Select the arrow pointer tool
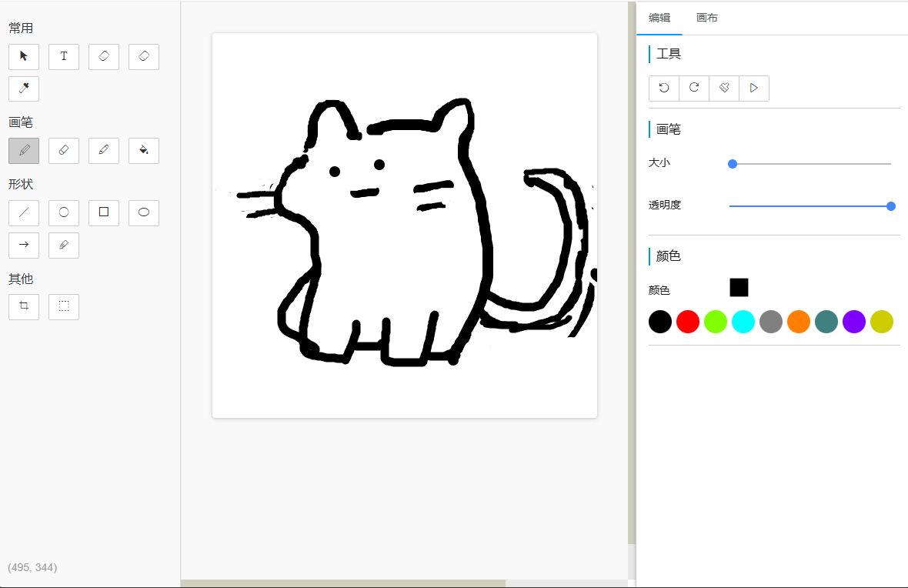Viewport: 908px width, 588px height. coord(24,56)
